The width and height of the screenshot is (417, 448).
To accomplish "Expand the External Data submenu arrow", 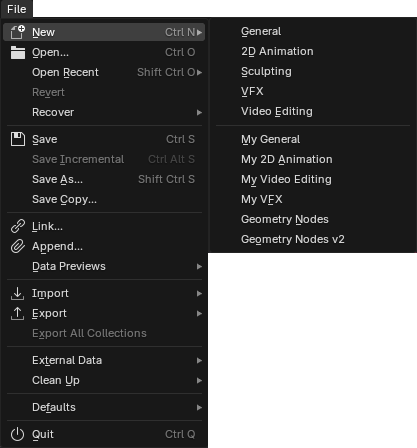I will [x=199, y=360].
